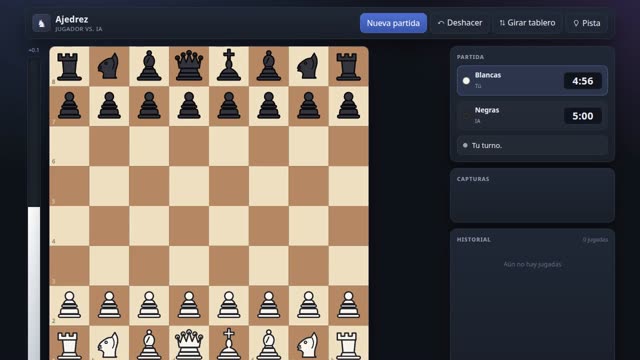Select the black bishop on f8
Image resolution: width=640 pixels, height=360 pixels.
269,66
